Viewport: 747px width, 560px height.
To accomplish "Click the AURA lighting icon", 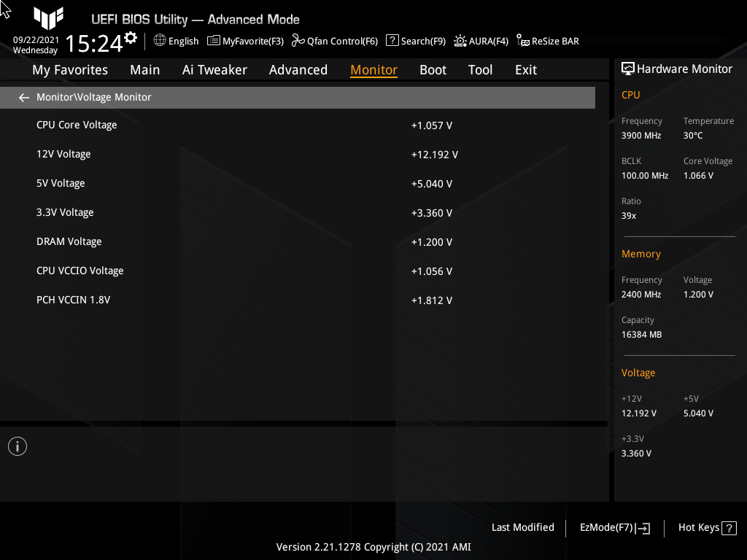I will [x=460, y=41].
